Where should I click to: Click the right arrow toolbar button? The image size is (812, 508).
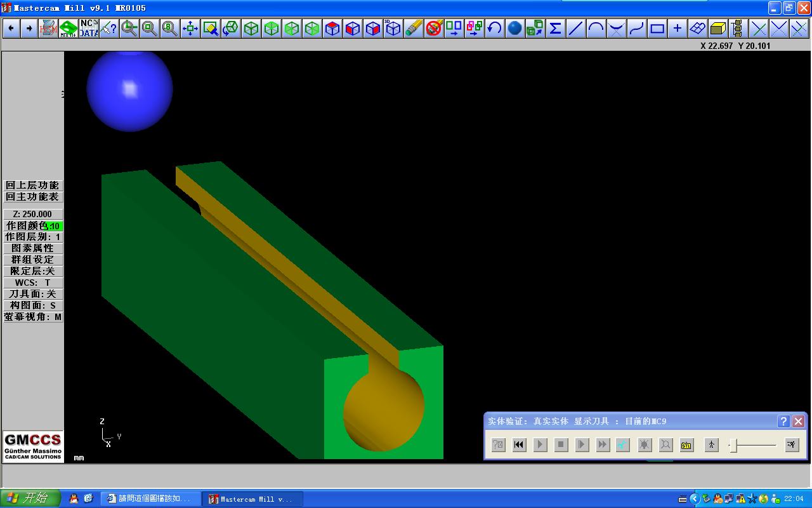coord(29,28)
